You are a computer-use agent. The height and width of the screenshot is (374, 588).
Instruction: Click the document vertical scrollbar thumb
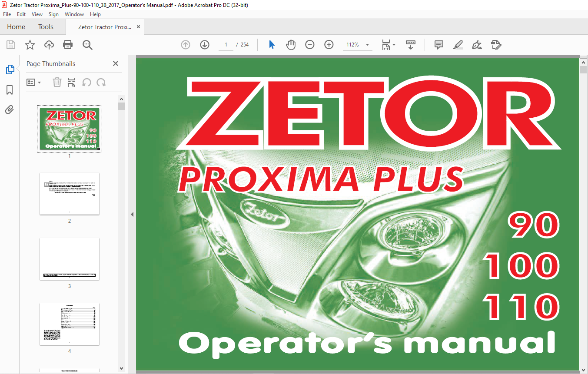(583, 70)
